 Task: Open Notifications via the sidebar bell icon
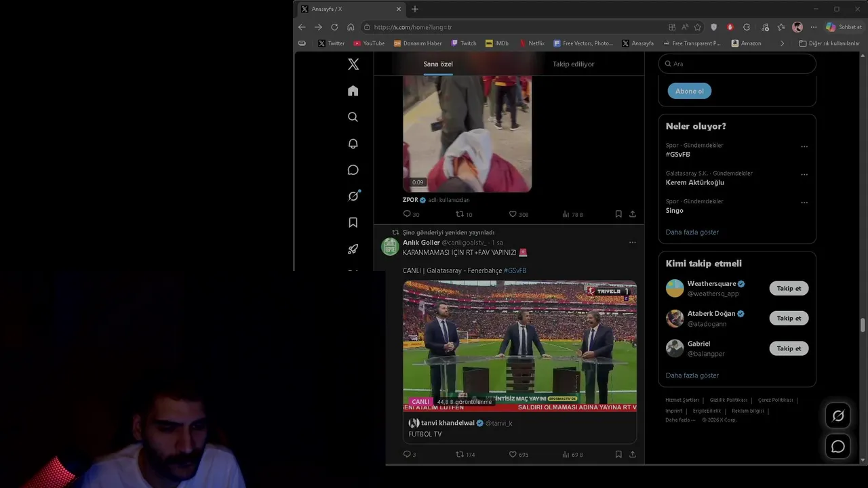coord(353,144)
